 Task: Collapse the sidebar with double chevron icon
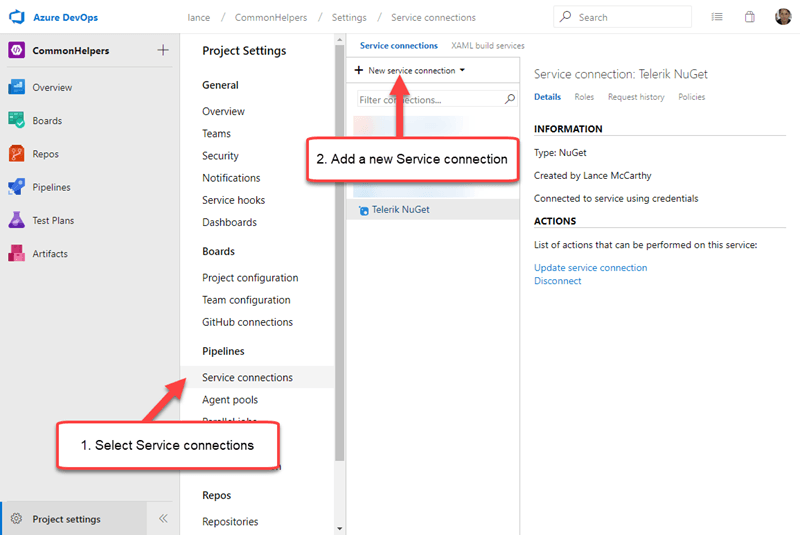[x=163, y=519]
